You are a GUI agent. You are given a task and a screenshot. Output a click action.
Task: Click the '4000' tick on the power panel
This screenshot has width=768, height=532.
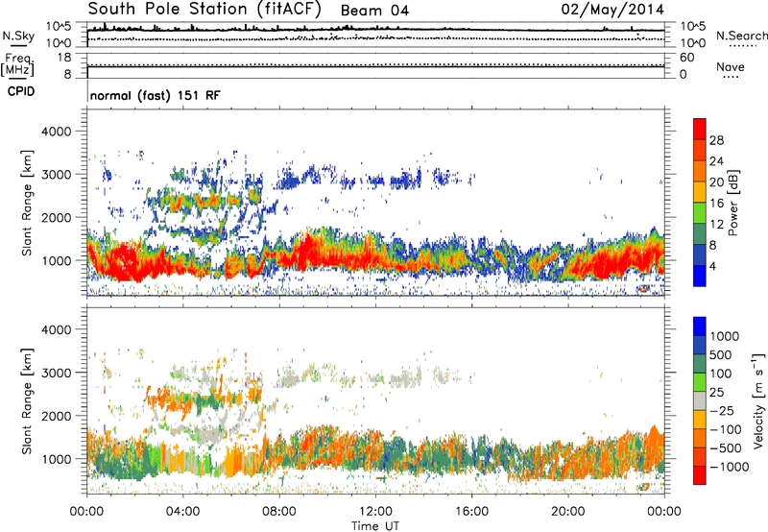[56, 132]
